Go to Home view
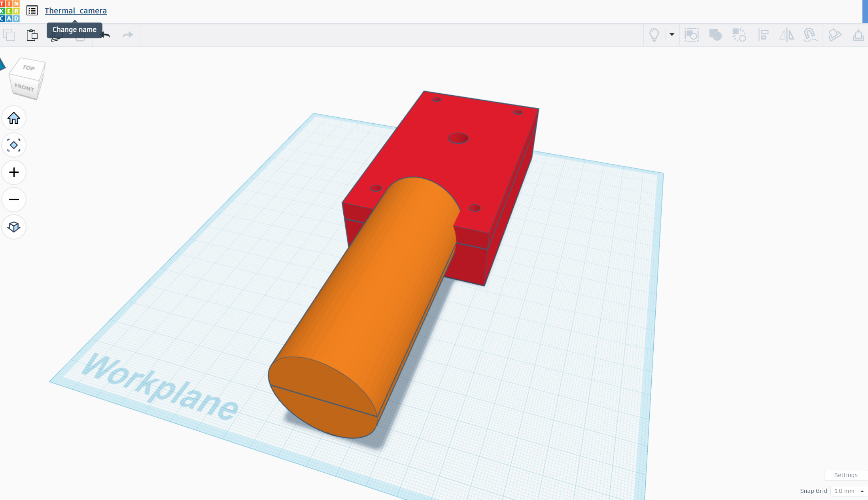868x500 pixels. coord(14,118)
